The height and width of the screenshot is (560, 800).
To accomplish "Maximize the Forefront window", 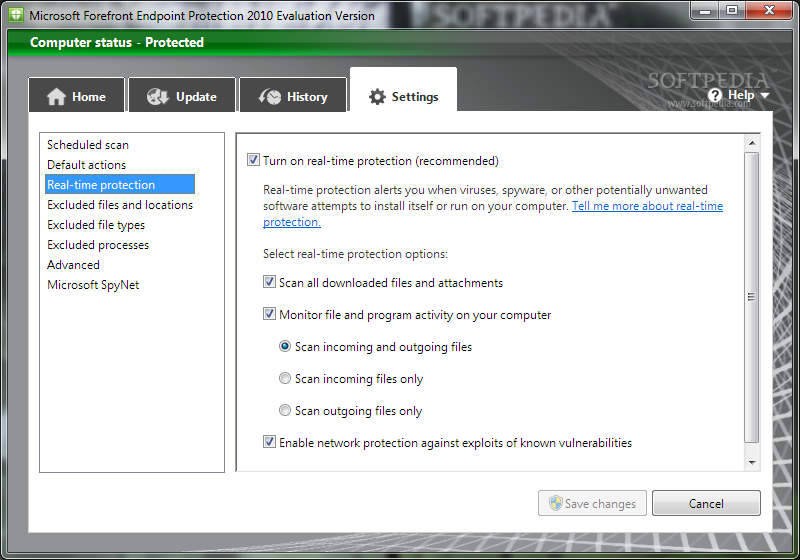I will pos(732,11).
